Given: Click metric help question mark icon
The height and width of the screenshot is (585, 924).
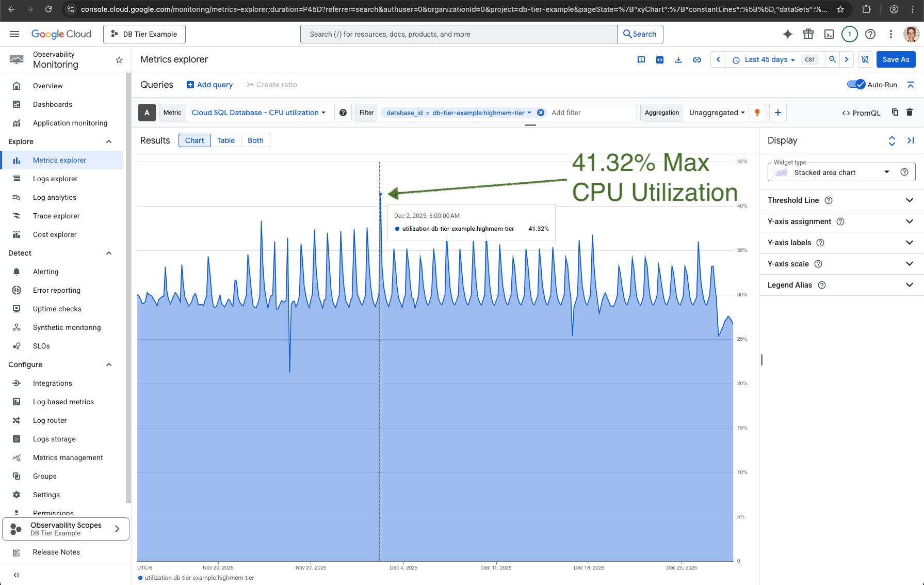Looking at the screenshot, I should pos(343,113).
